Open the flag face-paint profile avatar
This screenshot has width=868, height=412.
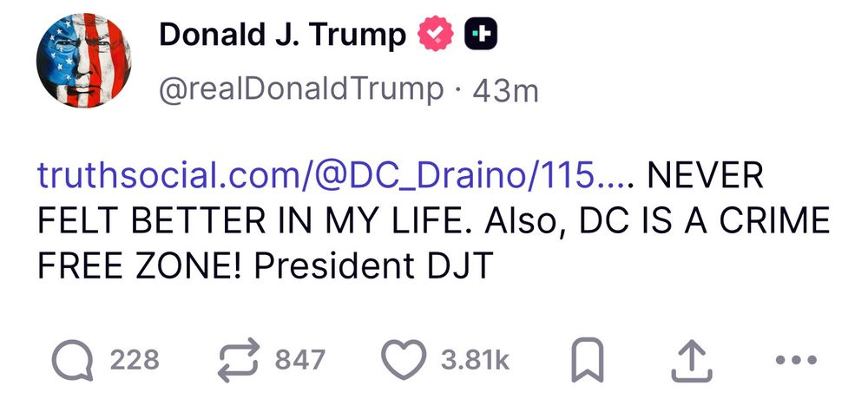point(83,60)
